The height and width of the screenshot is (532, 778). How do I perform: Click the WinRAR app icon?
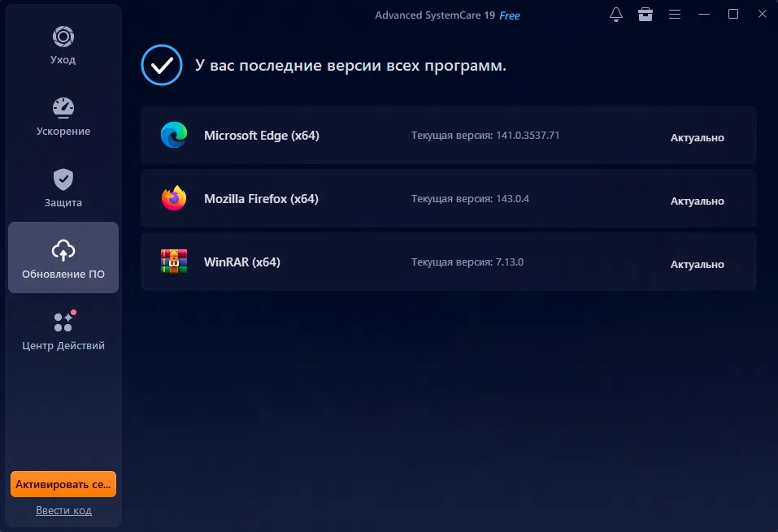(174, 262)
